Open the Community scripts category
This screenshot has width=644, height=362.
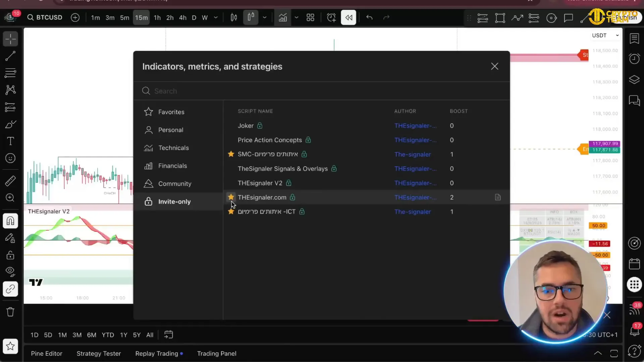(178, 184)
